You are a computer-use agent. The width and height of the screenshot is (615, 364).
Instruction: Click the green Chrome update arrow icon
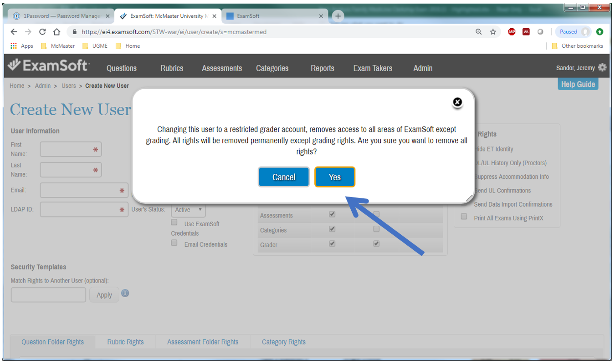(x=600, y=32)
